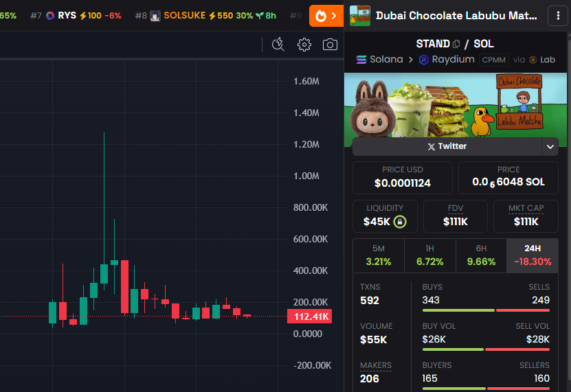Click the SOLSUKE token avatar icon
Screen dimensions: 571x392
pyautogui.click(x=155, y=16)
